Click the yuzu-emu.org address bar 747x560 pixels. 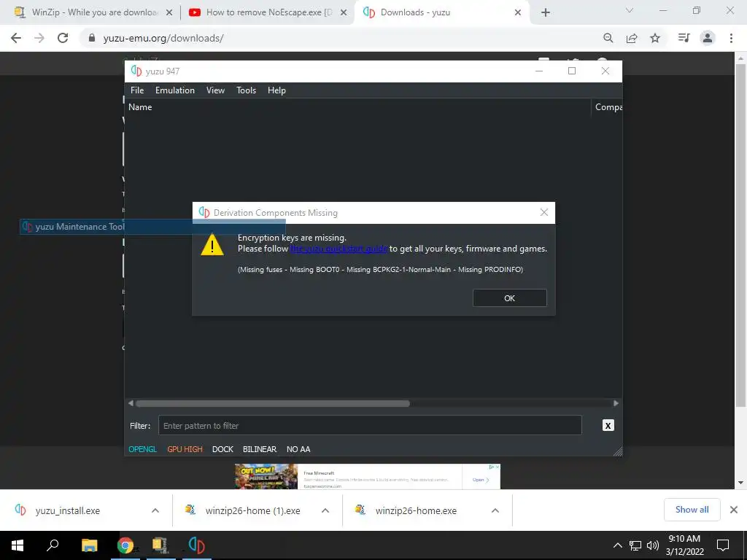[x=163, y=38]
